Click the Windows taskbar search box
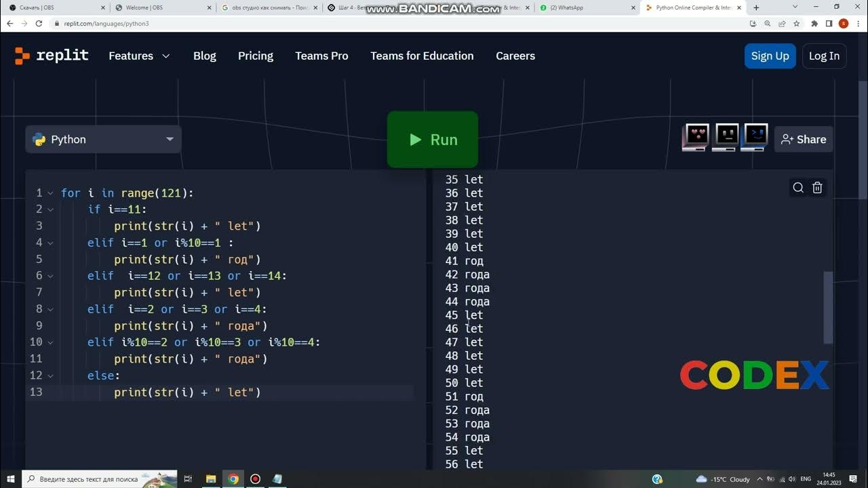This screenshot has height=488, width=868. point(100,479)
